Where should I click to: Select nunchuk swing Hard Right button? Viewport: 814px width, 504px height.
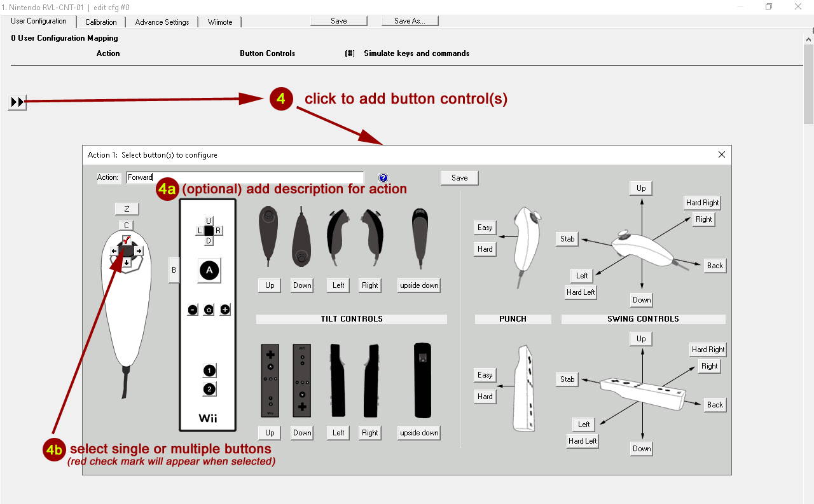[x=702, y=203]
